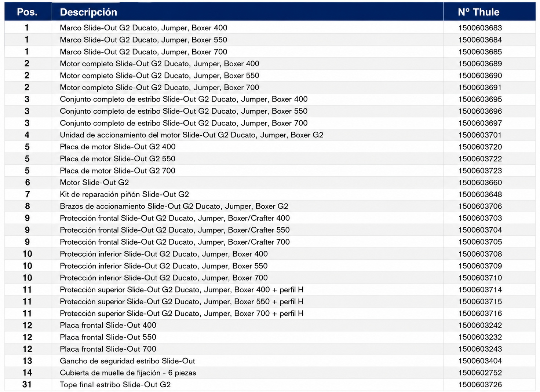
Task: Select the 'Motor Slide-Out G2' description
Action: click(94, 183)
